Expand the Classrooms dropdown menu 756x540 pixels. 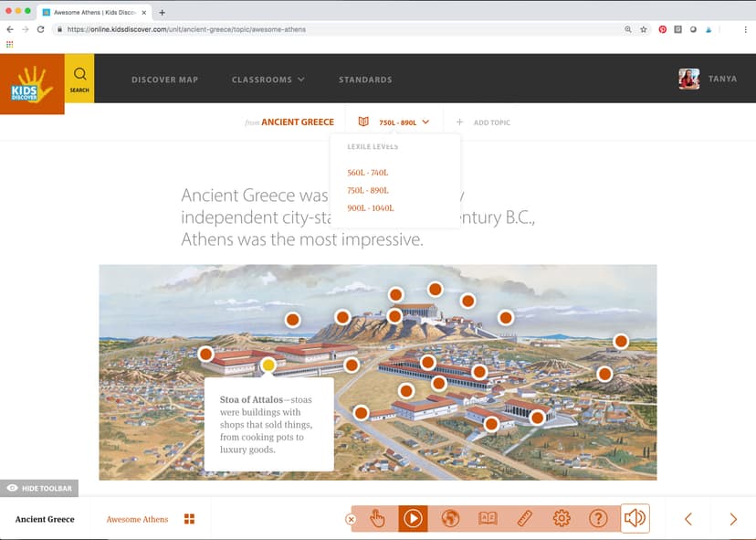[268, 79]
